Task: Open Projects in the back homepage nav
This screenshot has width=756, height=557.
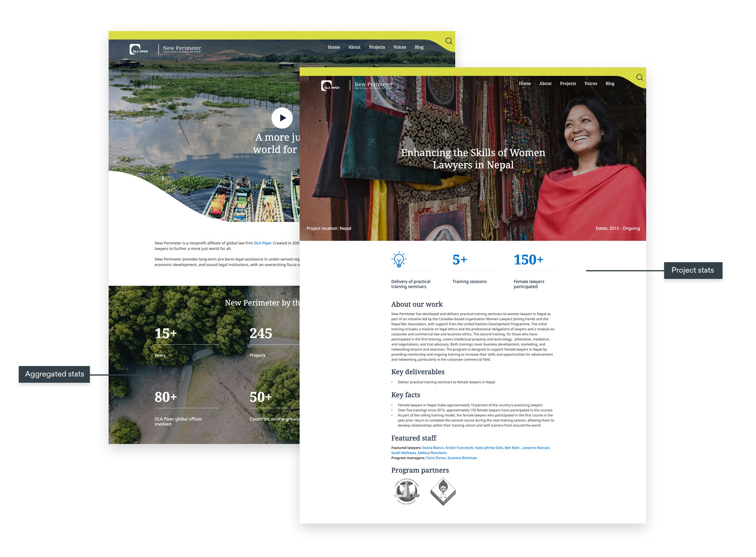Action: [377, 47]
